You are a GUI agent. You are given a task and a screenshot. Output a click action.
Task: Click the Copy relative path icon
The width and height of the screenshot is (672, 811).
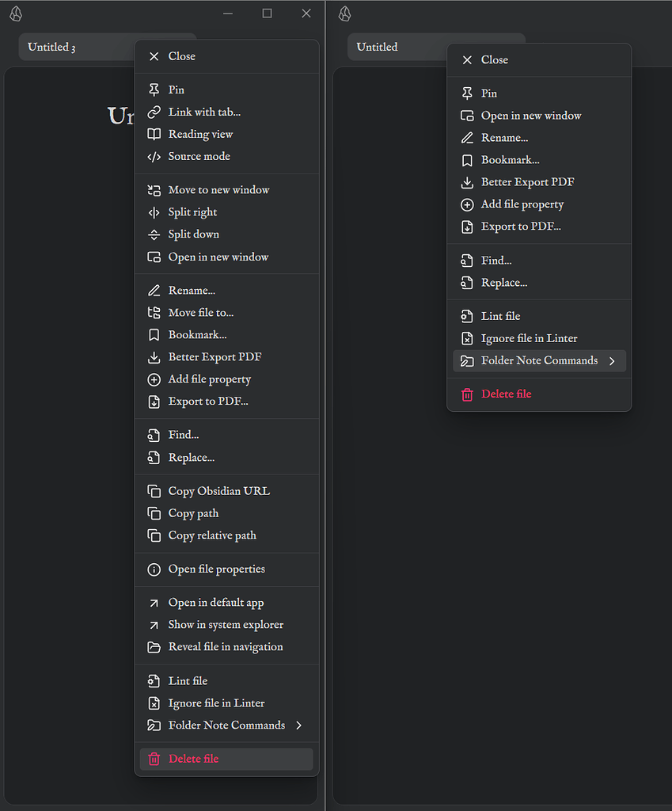click(154, 535)
